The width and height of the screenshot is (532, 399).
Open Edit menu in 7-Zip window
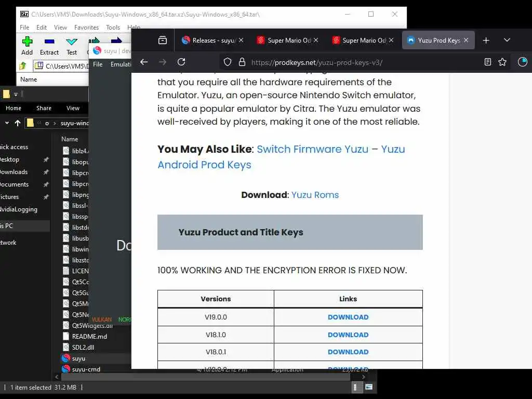coord(42,28)
